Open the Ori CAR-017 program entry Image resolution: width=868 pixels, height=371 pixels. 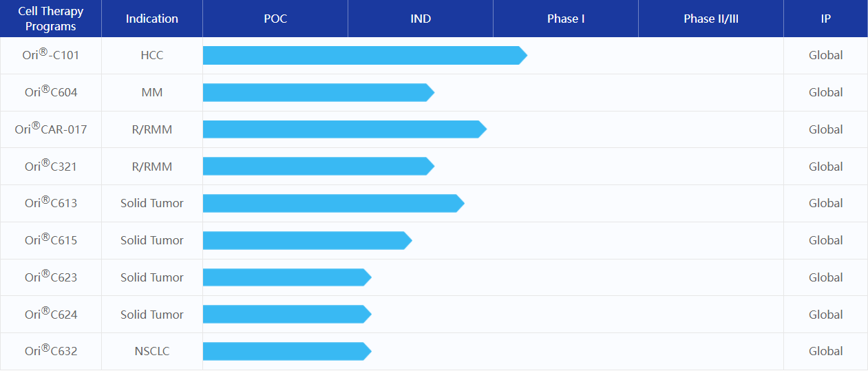pyautogui.click(x=51, y=129)
